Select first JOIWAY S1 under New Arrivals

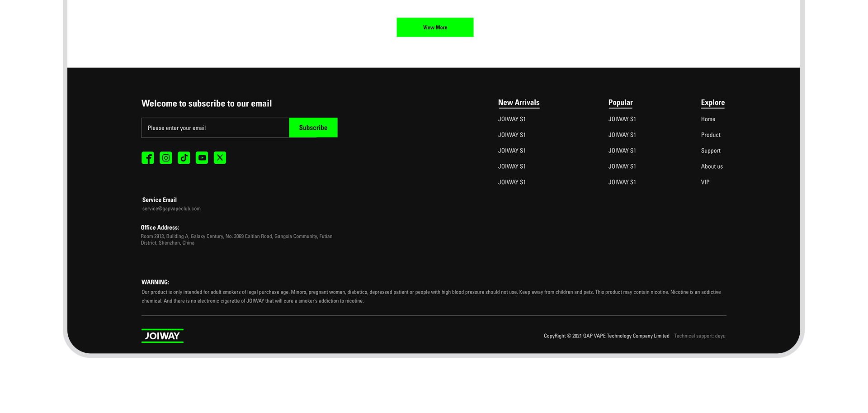512,119
